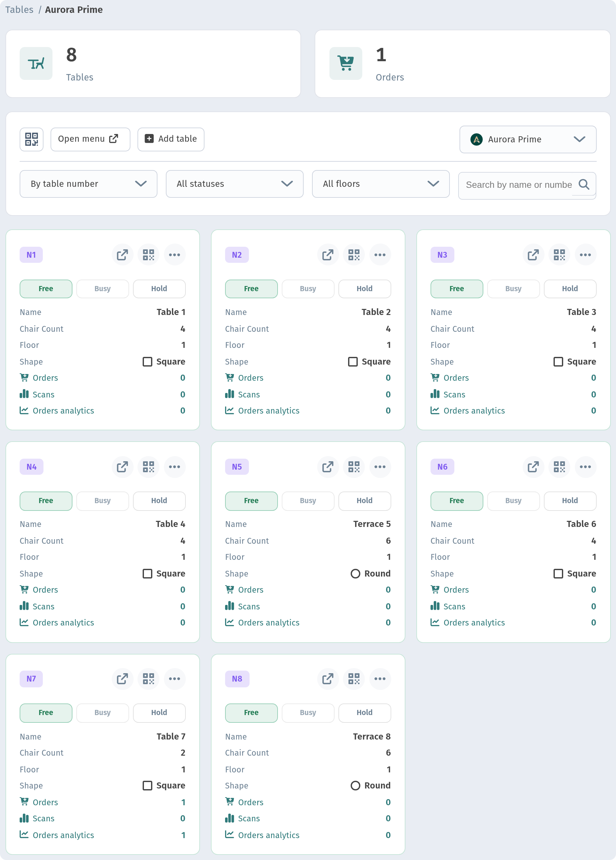Set table N7 status to Busy
The image size is (616, 860).
[x=102, y=713]
